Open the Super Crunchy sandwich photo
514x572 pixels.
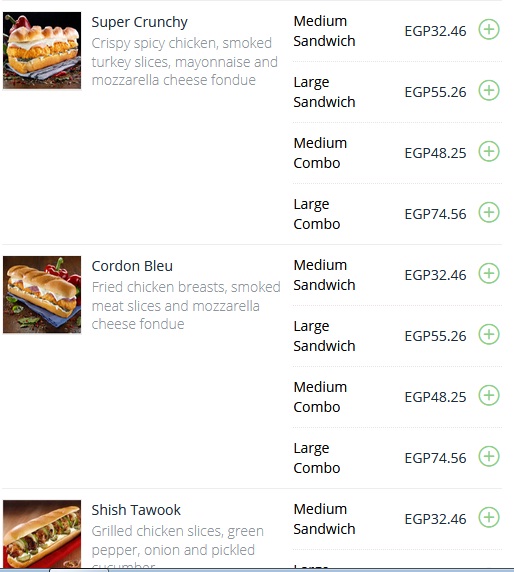coord(42,50)
